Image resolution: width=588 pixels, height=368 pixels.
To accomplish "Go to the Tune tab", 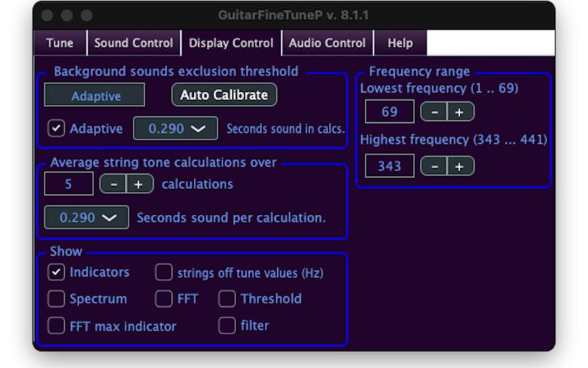I will pyautogui.click(x=60, y=43).
